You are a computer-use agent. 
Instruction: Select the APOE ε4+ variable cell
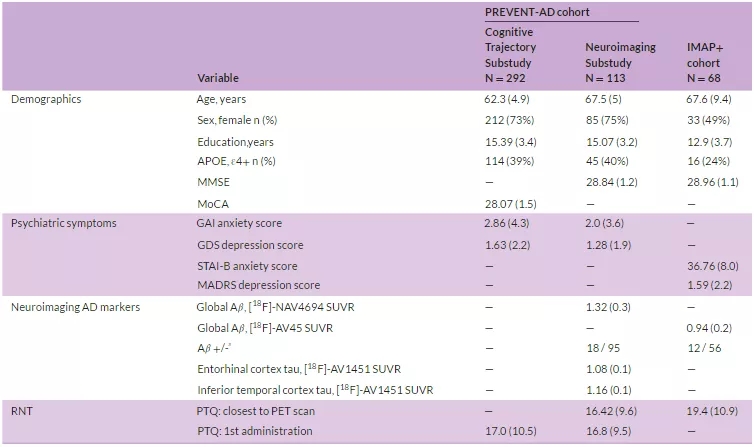pos(236,161)
